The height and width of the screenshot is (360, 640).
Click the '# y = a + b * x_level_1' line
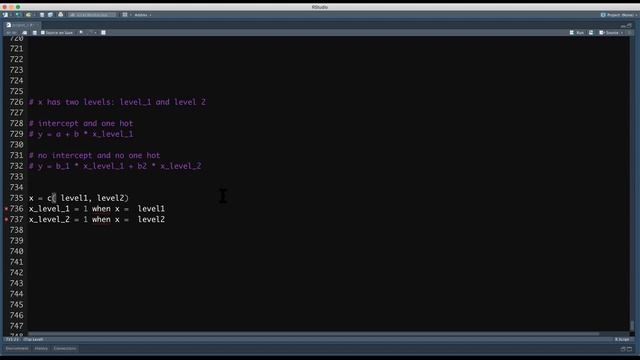(x=81, y=134)
